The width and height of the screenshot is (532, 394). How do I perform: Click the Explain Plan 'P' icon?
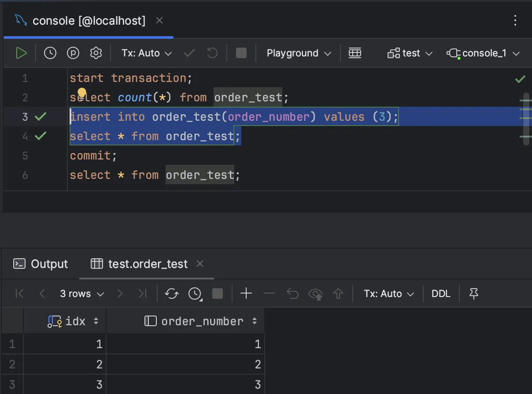tap(73, 53)
